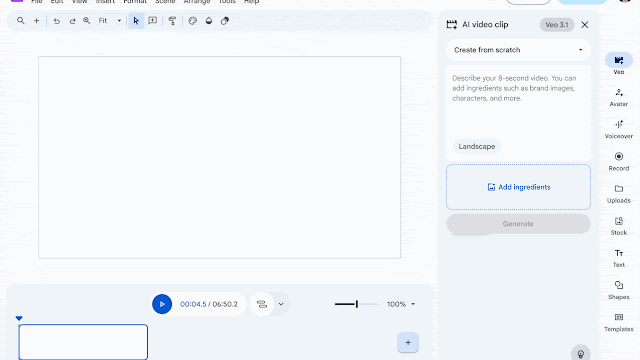Open the Tools menu

click(x=227, y=2)
